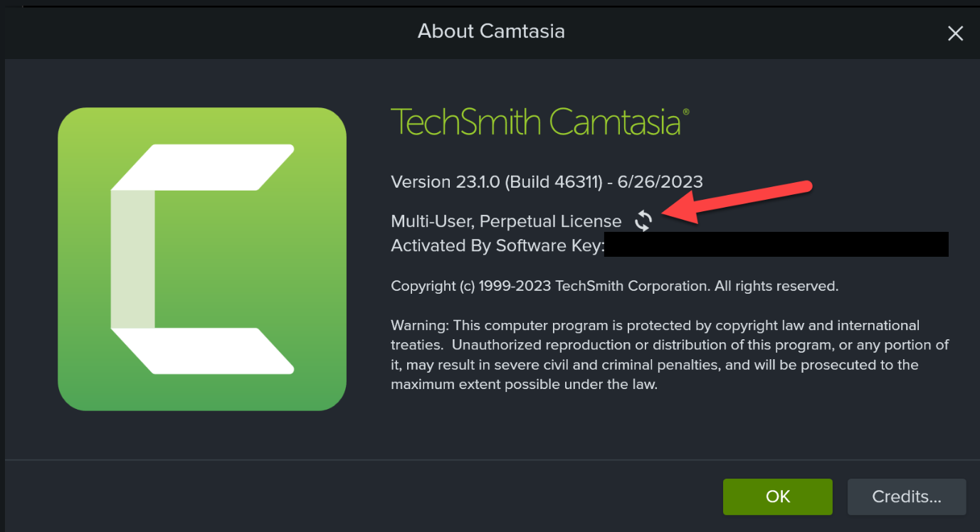Click the blacked-out software key field
Viewport: 980px width, 532px height.
[776, 244]
